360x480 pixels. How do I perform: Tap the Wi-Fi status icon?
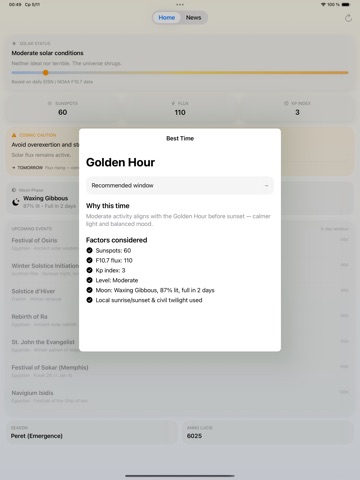(x=323, y=5)
